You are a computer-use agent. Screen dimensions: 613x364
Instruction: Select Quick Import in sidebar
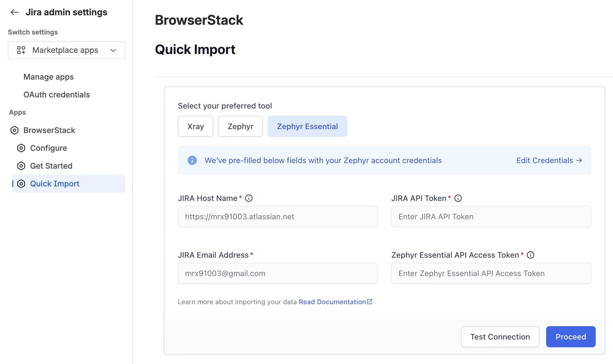(x=69, y=184)
